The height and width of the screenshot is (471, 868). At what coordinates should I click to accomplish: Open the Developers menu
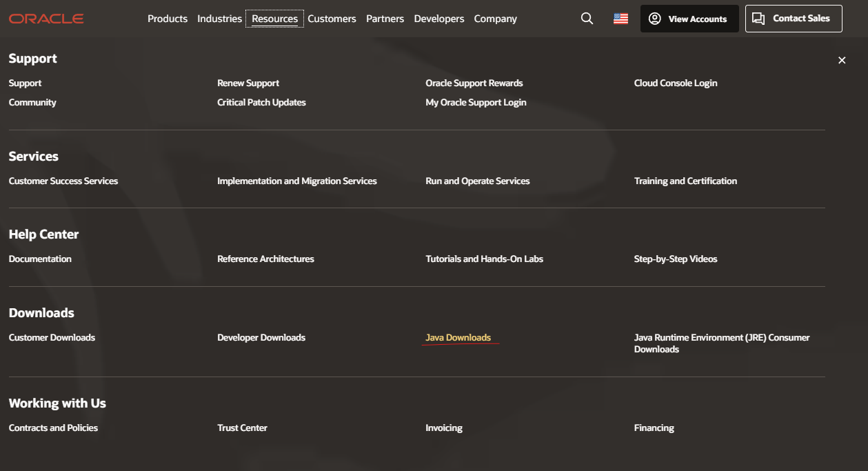439,19
